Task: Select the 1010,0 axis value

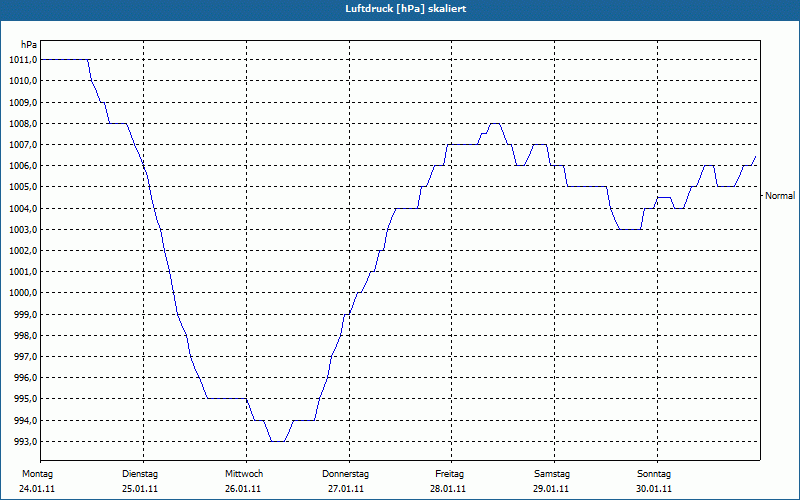Action: coord(23,81)
